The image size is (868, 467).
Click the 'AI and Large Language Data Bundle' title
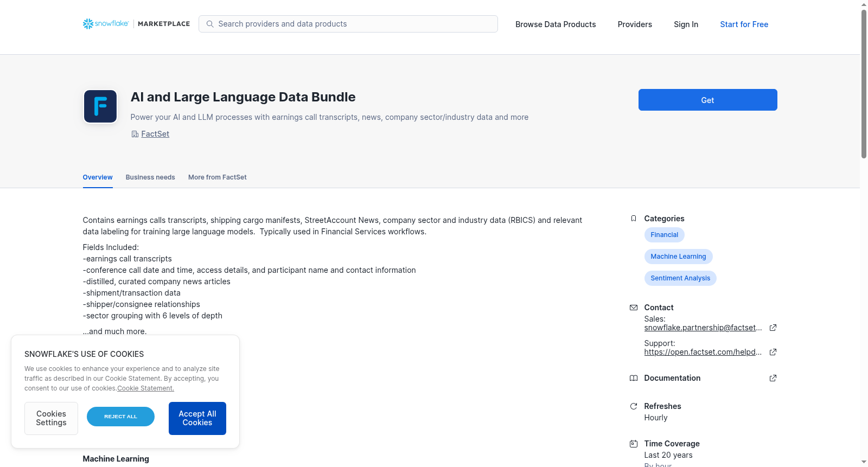243,97
